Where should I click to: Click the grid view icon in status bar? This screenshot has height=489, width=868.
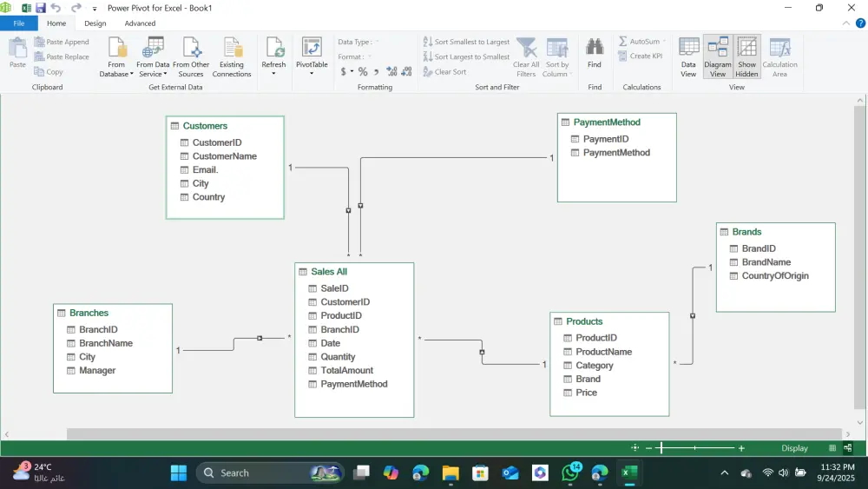[x=832, y=447]
